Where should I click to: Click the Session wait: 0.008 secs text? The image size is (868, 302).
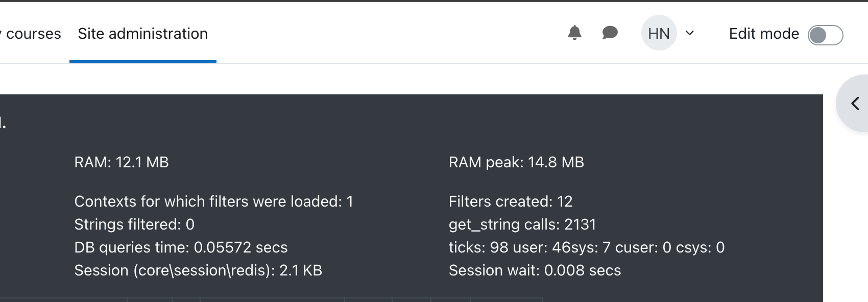(535, 270)
